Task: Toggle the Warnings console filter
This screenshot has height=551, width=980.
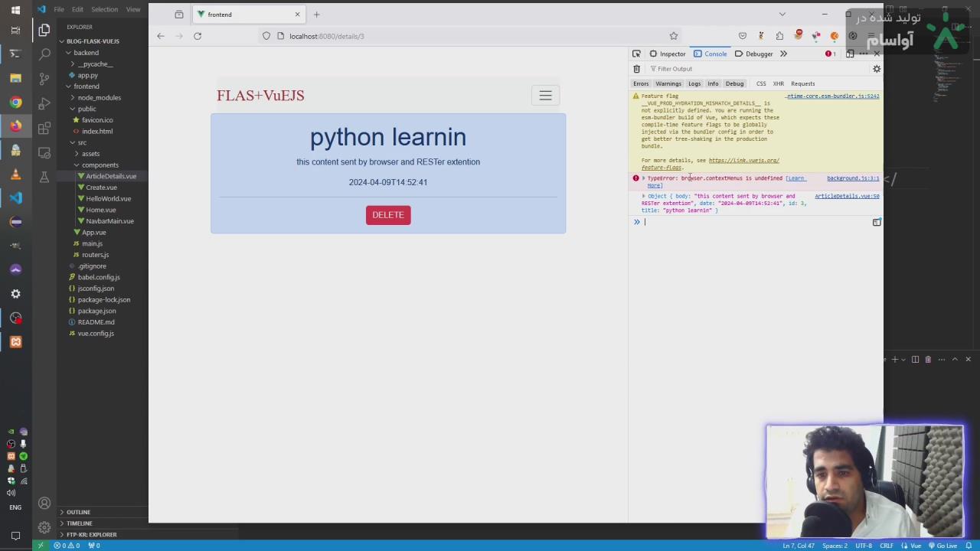Action: [x=668, y=83]
